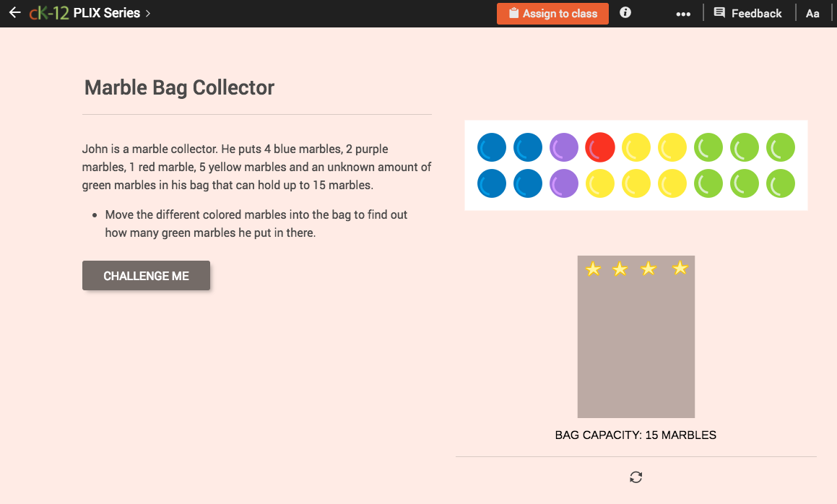The width and height of the screenshot is (837, 504).
Task: Pick a green marble from the tray
Action: (x=708, y=147)
